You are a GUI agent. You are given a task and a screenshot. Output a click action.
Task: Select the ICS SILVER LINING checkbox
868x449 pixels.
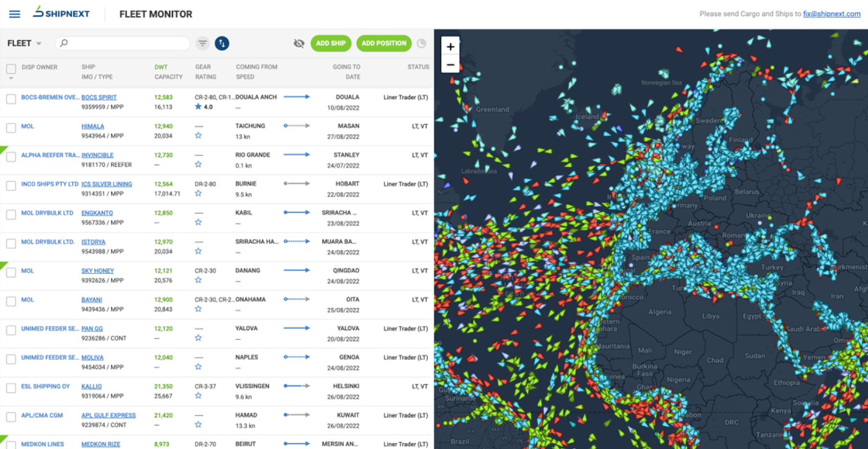[11, 185]
